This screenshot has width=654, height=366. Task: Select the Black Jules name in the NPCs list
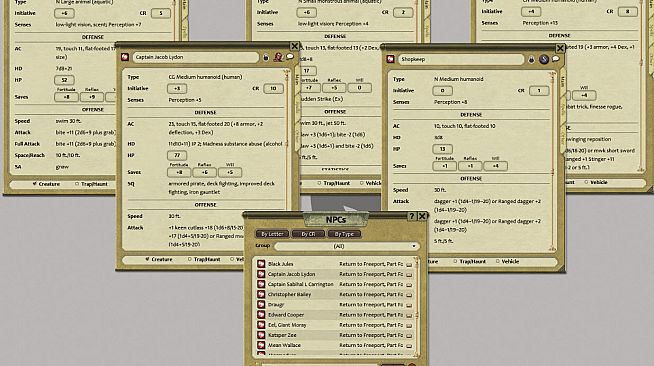pyautogui.click(x=280, y=264)
